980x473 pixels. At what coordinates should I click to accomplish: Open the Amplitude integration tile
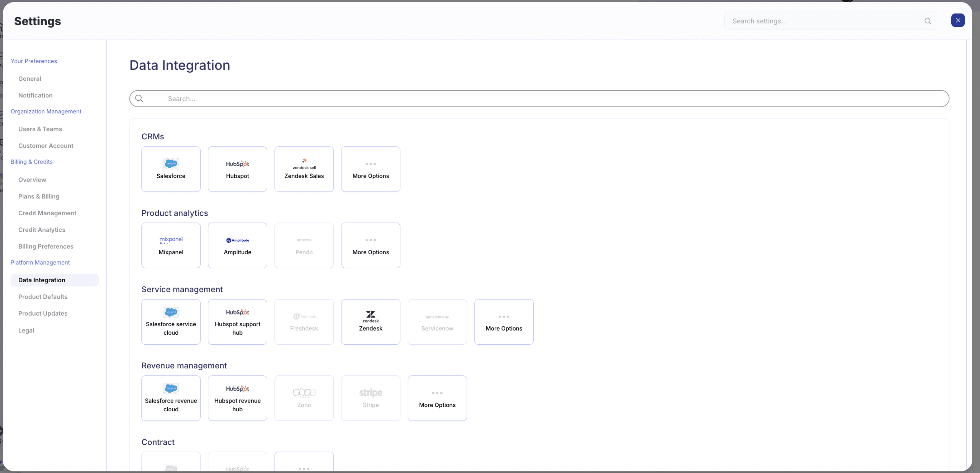pos(237,245)
